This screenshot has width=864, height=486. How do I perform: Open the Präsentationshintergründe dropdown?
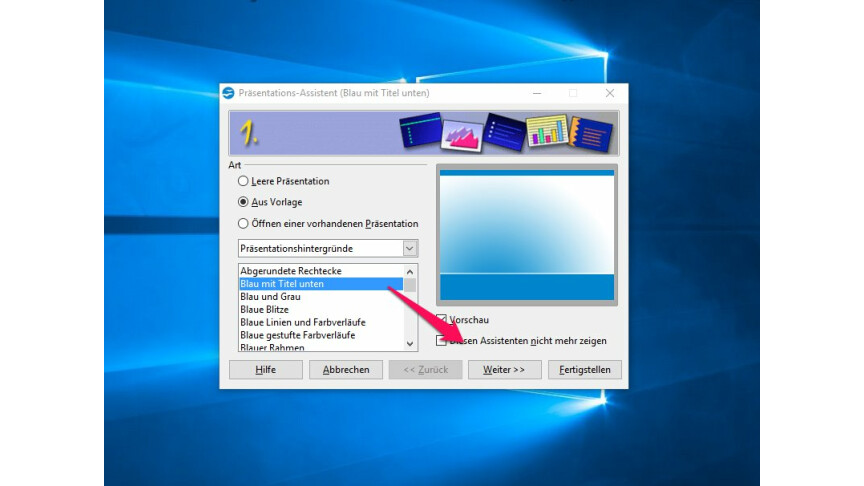(409, 248)
